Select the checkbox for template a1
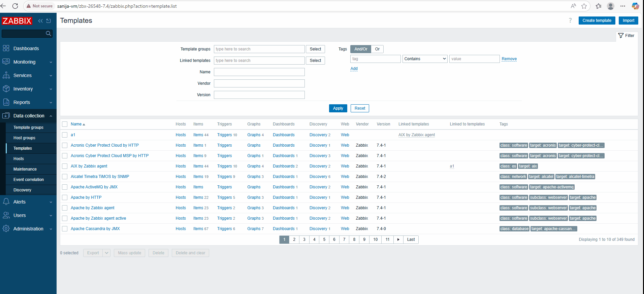Screen dimensions: 644x294 click(65, 135)
